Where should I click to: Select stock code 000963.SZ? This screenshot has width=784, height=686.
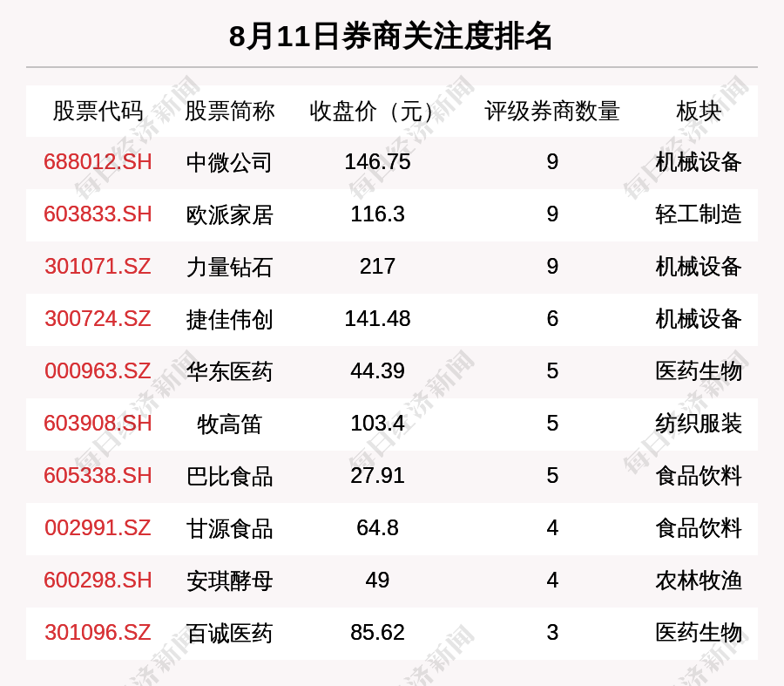98,370
